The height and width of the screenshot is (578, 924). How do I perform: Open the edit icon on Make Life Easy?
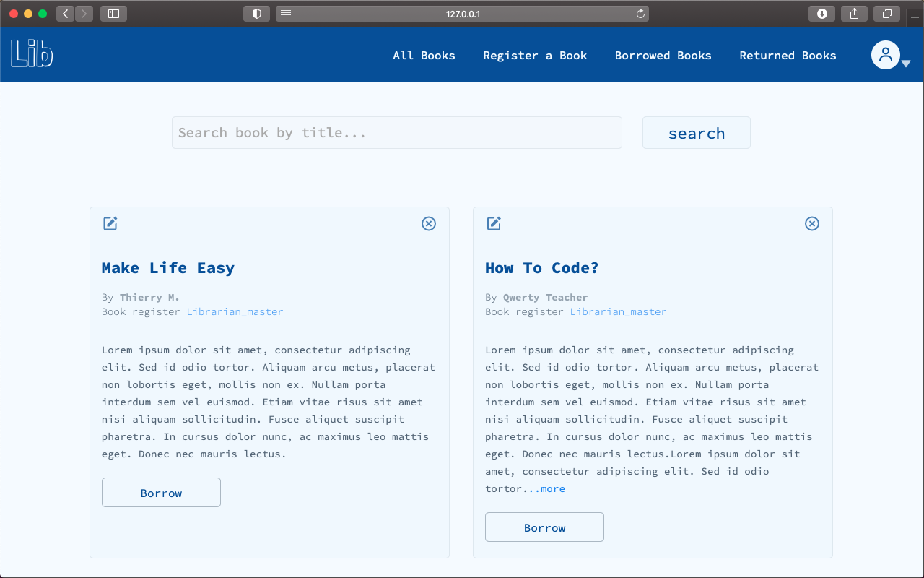click(x=110, y=224)
